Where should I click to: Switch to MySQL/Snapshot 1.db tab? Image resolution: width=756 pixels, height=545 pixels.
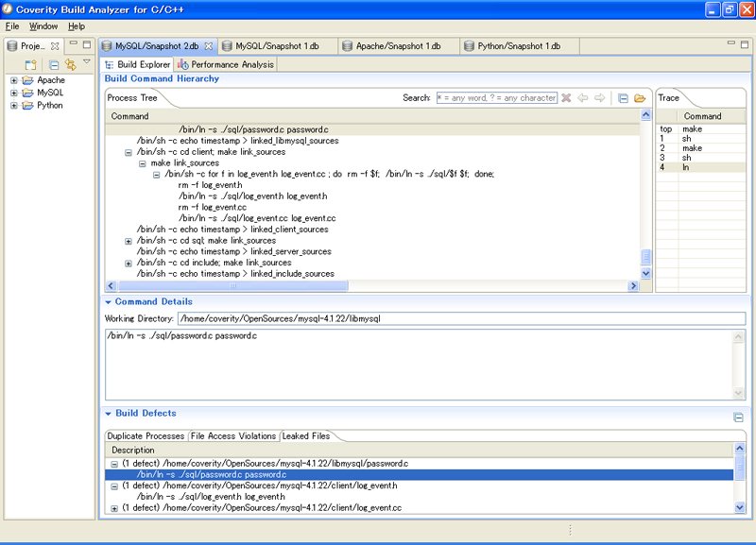click(277, 45)
